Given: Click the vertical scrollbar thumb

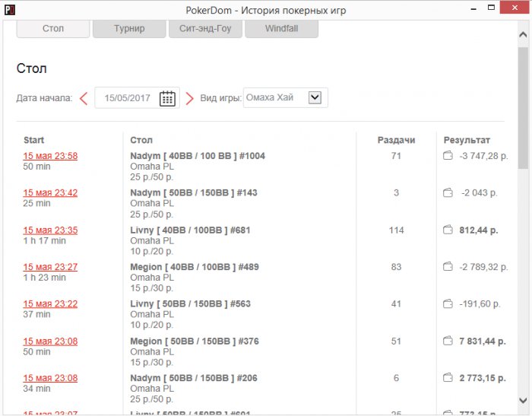Looking at the screenshot, I should [523, 108].
